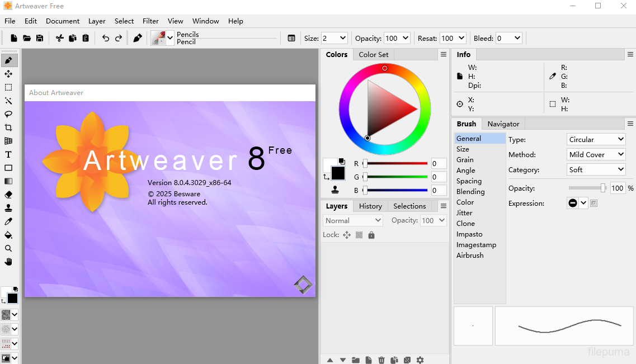
Task: Open the brush Size dropdown in toolbar
Action: 334,38
